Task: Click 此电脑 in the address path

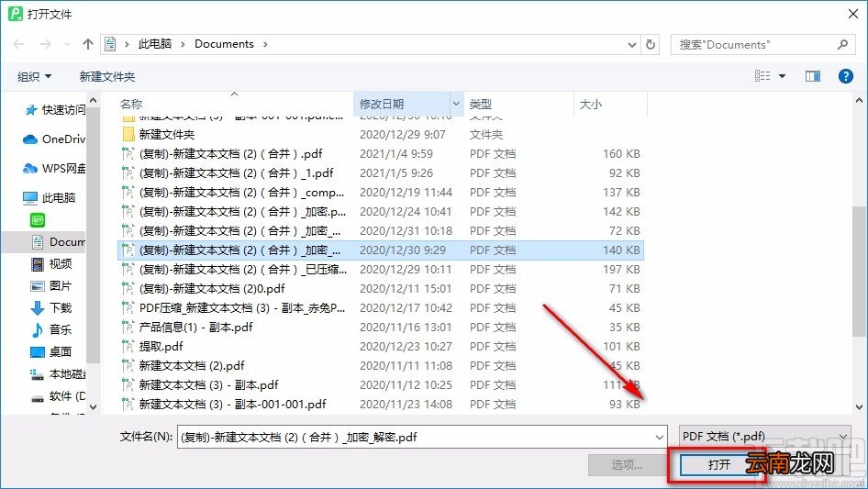Action: pos(155,44)
